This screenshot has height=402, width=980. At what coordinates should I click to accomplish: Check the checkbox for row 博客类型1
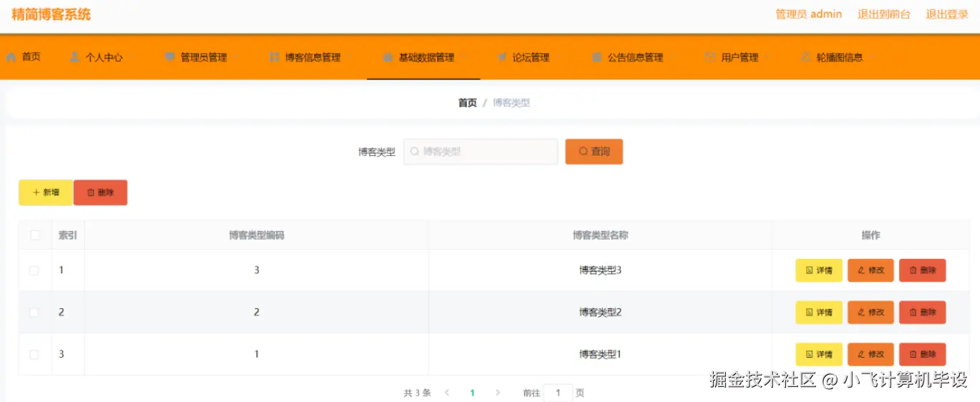[x=34, y=355]
